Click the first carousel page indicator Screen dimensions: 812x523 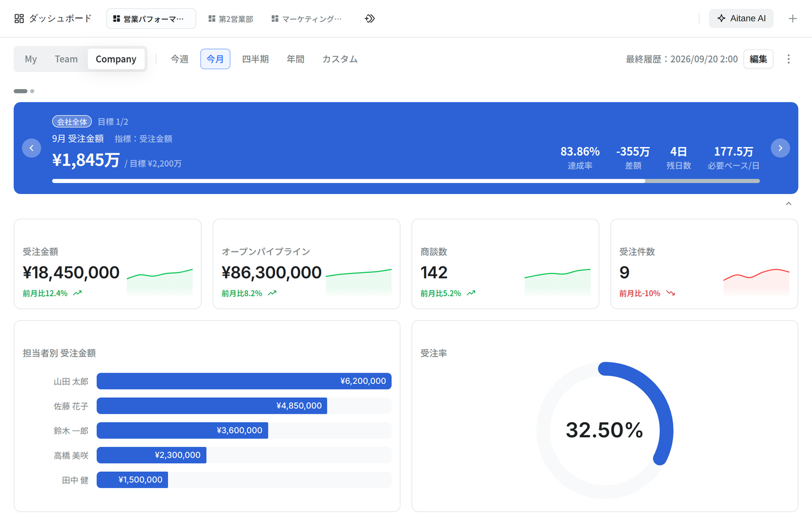(21, 91)
